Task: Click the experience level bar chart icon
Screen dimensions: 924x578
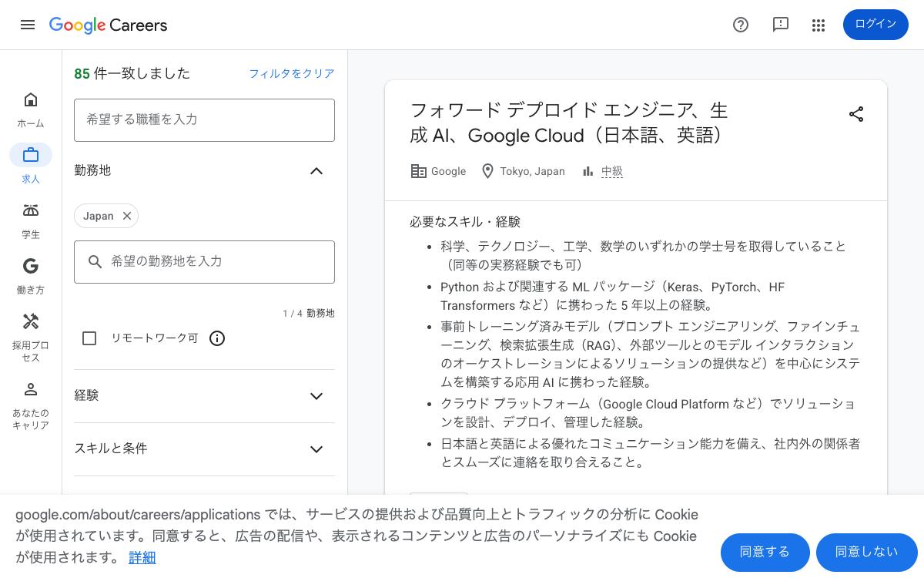Action: [x=588, y=171]
